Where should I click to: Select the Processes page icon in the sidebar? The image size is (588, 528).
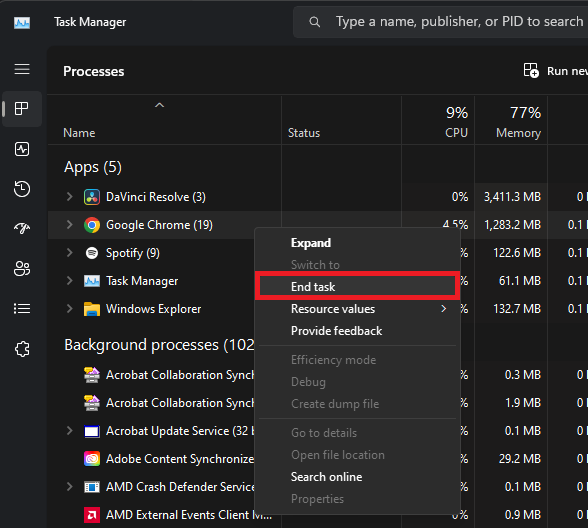[22, 109]
